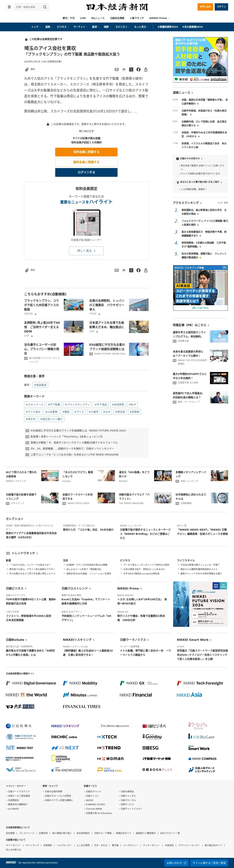
Task: Open the 日経クロストレンド section heading
Action: 76,588
